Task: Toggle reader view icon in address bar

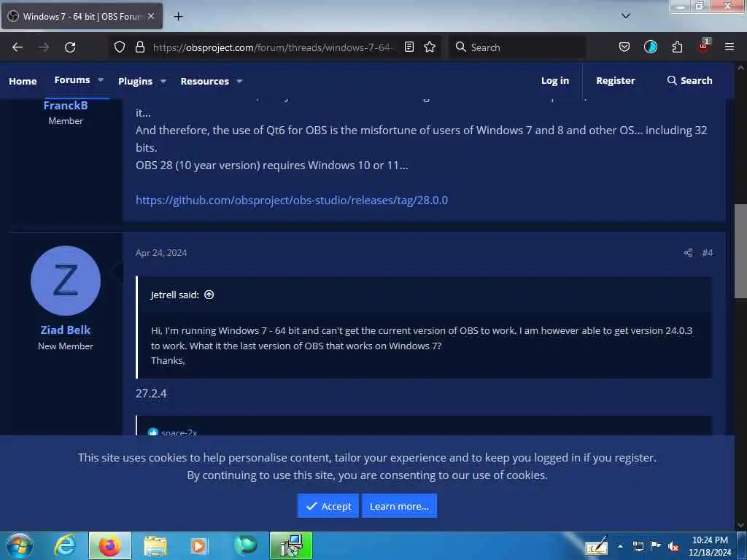Action: tap(409, 47)
